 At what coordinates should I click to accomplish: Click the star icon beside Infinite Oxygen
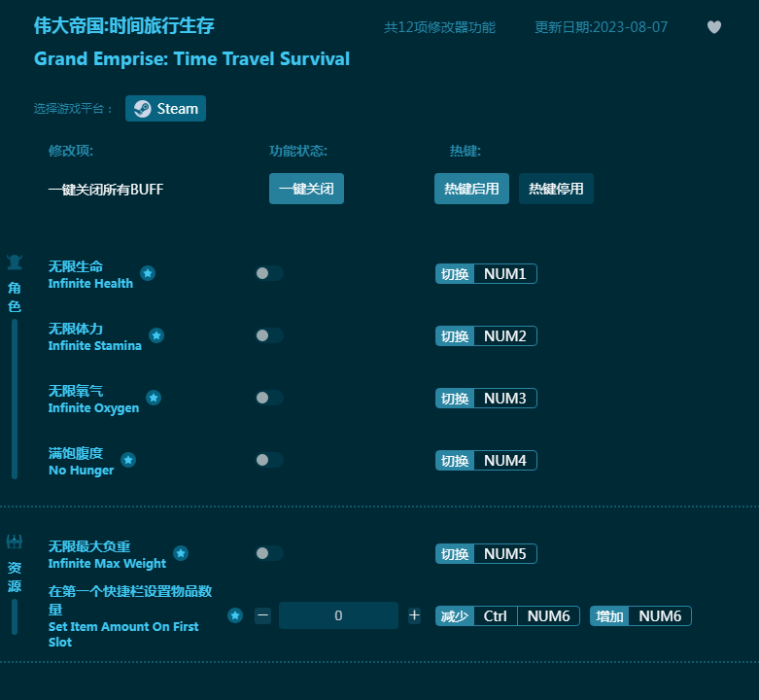[x=154, y=398]
